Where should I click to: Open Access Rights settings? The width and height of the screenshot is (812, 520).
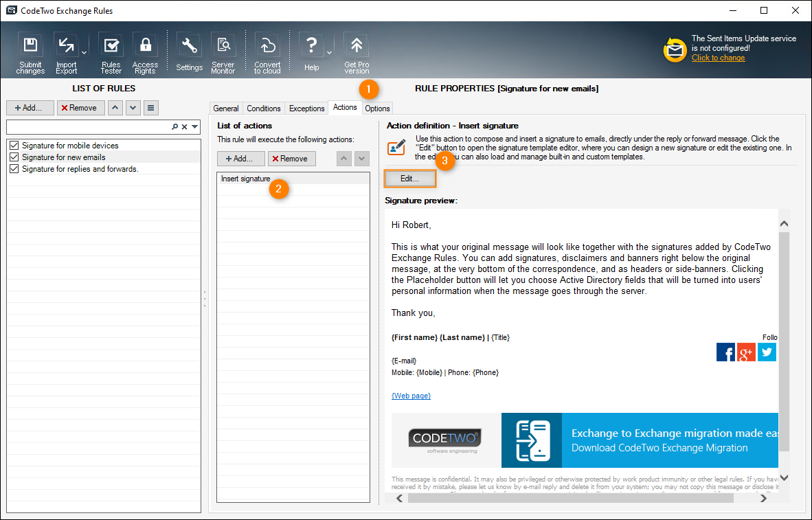click(145, 54)
